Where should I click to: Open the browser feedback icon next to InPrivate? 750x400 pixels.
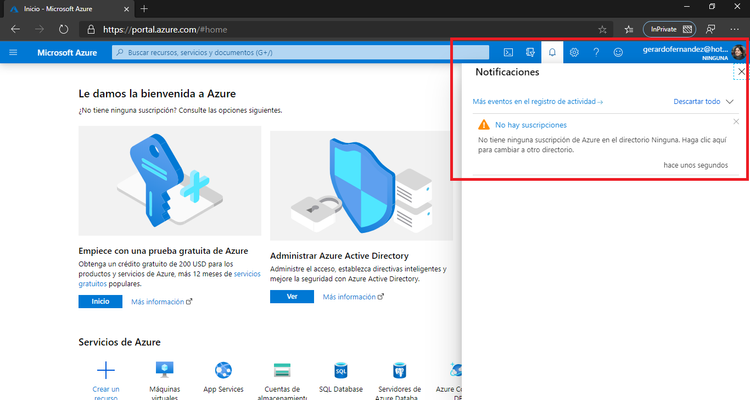pos(711,29)
